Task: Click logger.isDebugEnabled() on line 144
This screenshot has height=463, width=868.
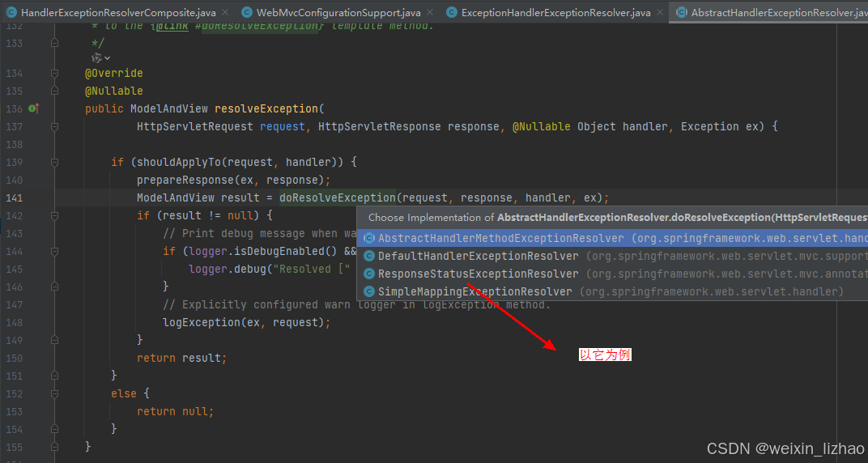Action: [263, 251]
